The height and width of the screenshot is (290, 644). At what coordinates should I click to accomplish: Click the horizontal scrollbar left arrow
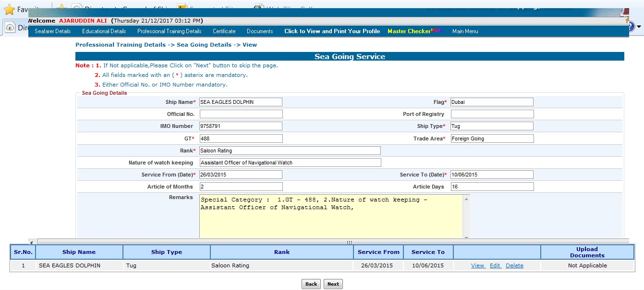coord(32,242)
